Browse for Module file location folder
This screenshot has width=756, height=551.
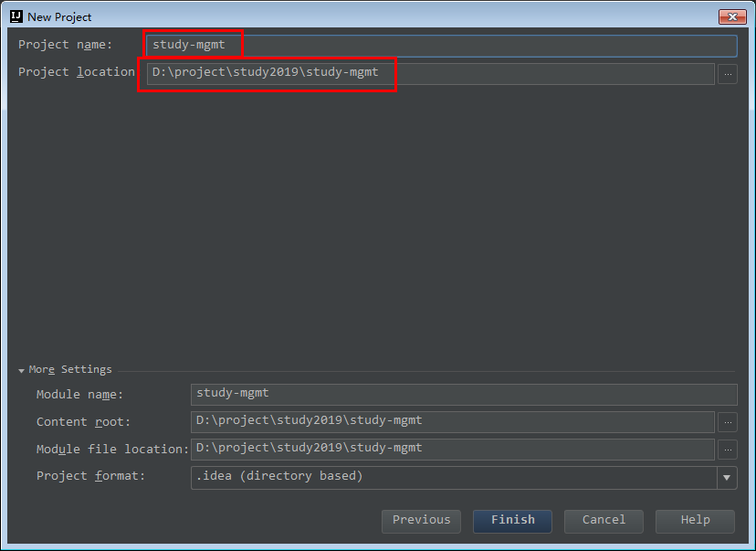click(728, 450)
